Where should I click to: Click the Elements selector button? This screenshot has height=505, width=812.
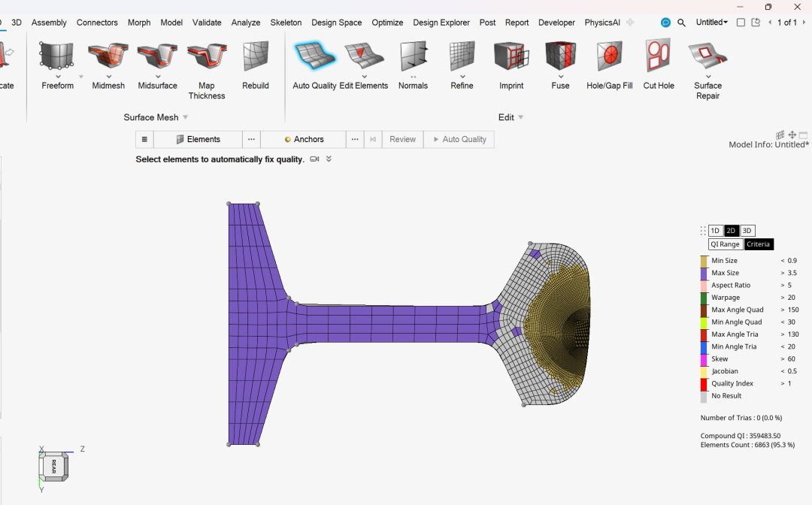[x=198, y=139]
